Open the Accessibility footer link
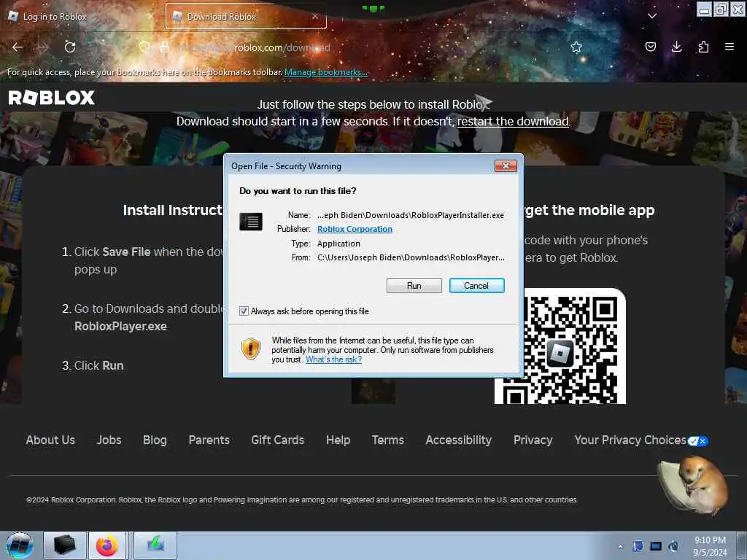 [x=458, y=440]
